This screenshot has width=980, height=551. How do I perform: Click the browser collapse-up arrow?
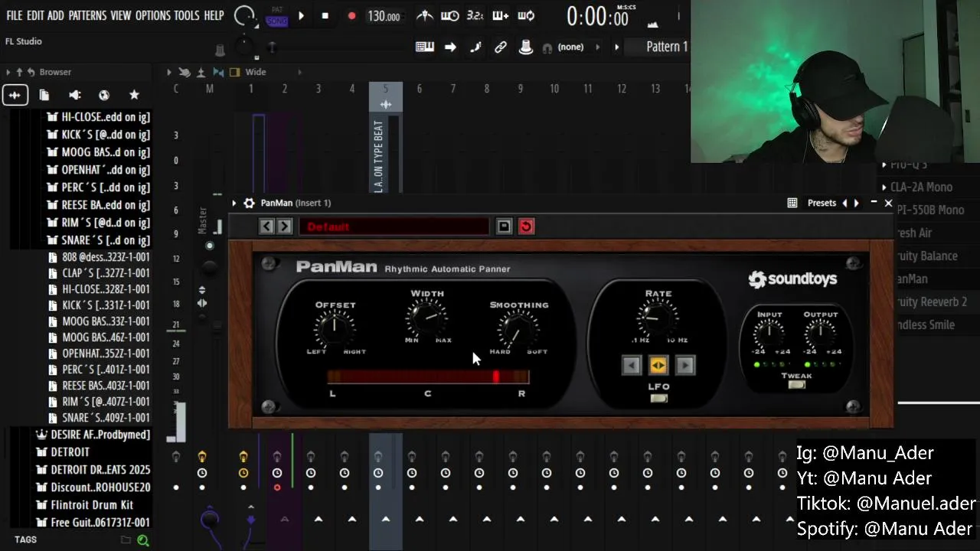tap(19, 72)
